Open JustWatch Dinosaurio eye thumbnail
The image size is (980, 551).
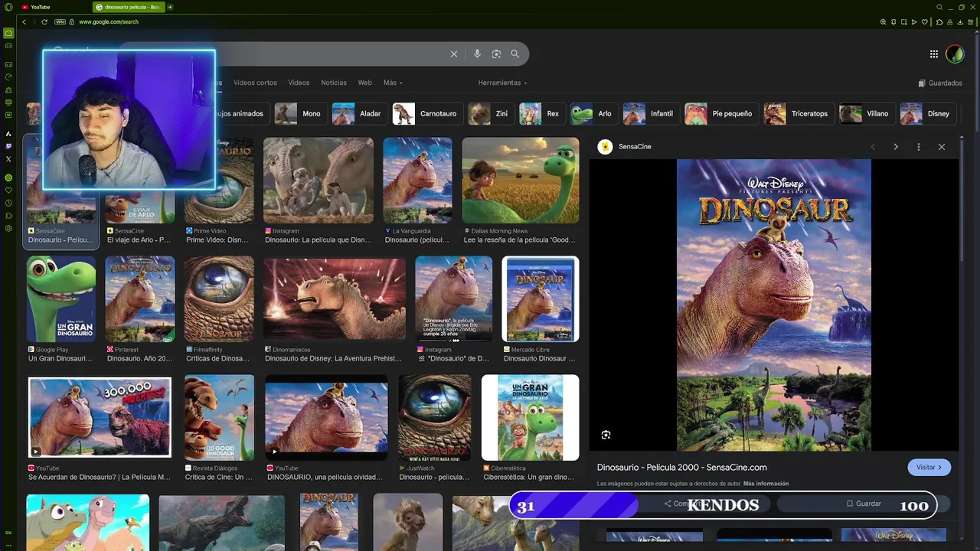tap(435, 418)
